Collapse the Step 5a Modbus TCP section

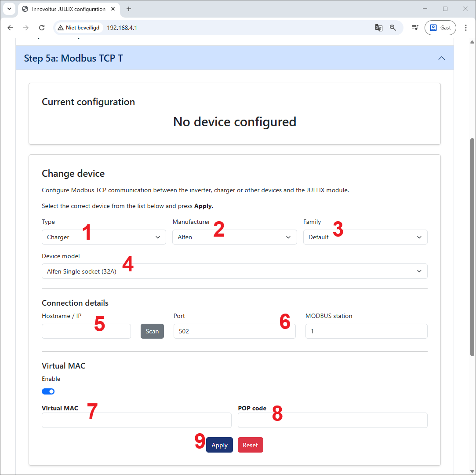pyautogui.click(x=442, y=58)
